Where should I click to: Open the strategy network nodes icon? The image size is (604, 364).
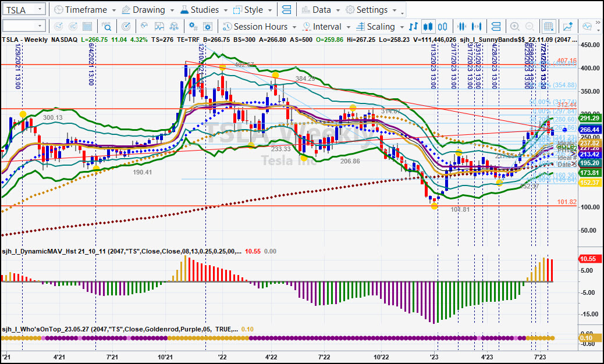click(x=174, y=27)
